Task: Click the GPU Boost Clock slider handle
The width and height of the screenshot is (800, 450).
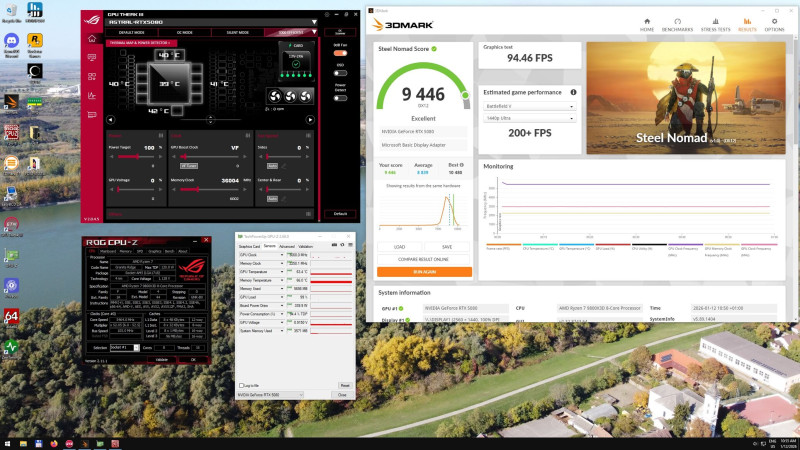Action: point(184,157)
